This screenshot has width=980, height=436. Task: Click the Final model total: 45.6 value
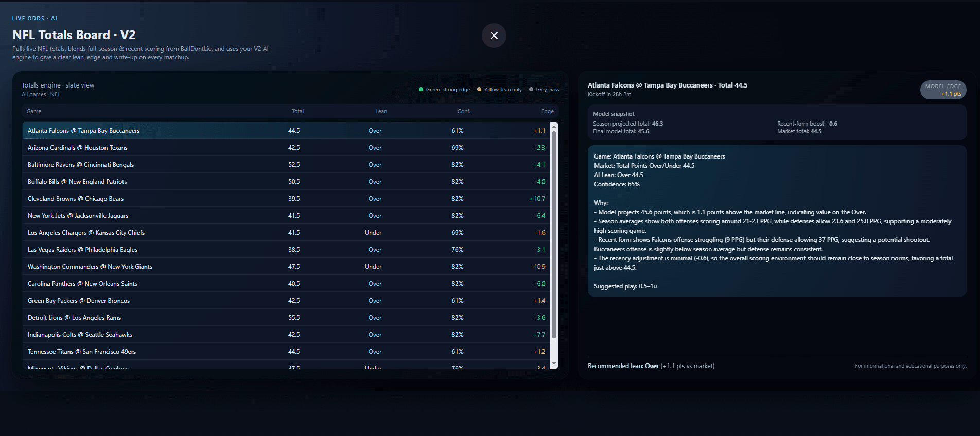click(621, 131)
